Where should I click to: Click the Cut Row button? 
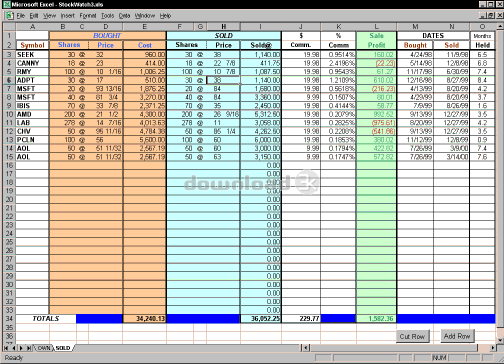(x=412, y=336)
